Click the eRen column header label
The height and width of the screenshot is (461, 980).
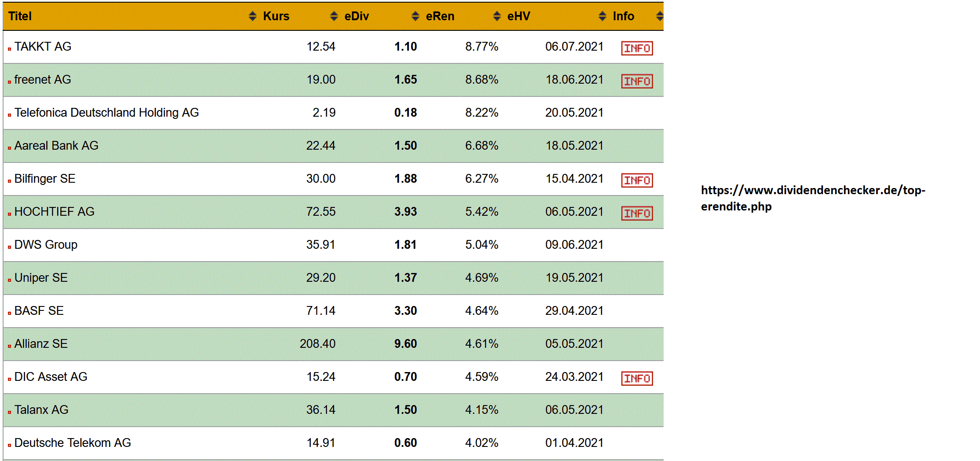[x=440, y=16]
